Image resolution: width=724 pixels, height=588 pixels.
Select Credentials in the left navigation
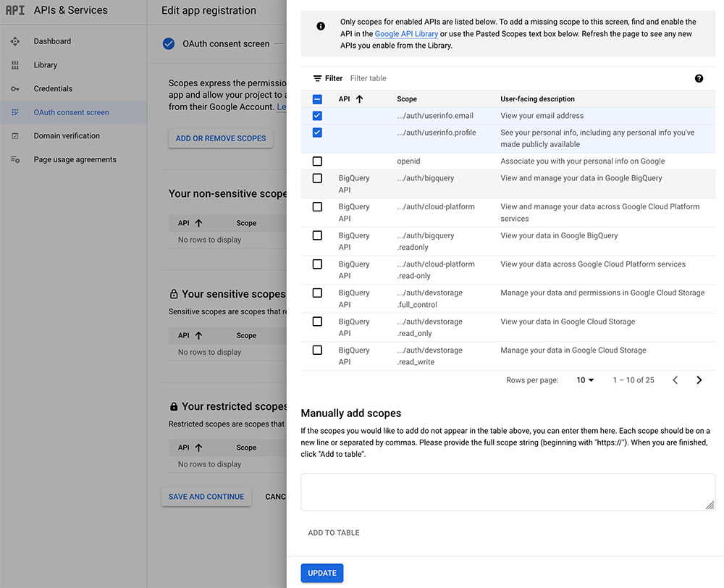[x=53, y=89]
